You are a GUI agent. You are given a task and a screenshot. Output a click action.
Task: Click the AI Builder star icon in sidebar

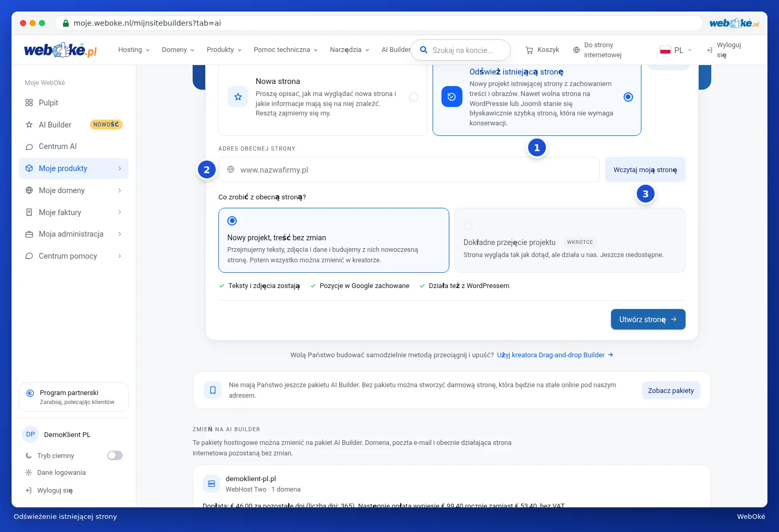[29, 125]
